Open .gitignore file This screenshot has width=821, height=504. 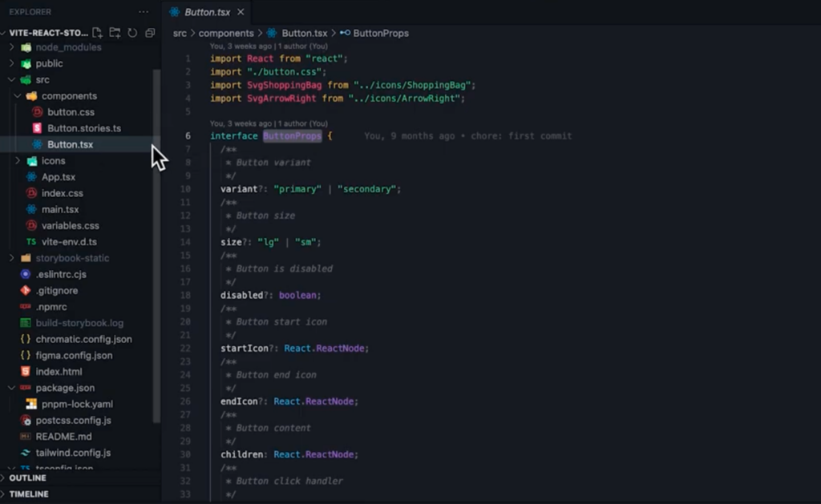pos(57,291)
